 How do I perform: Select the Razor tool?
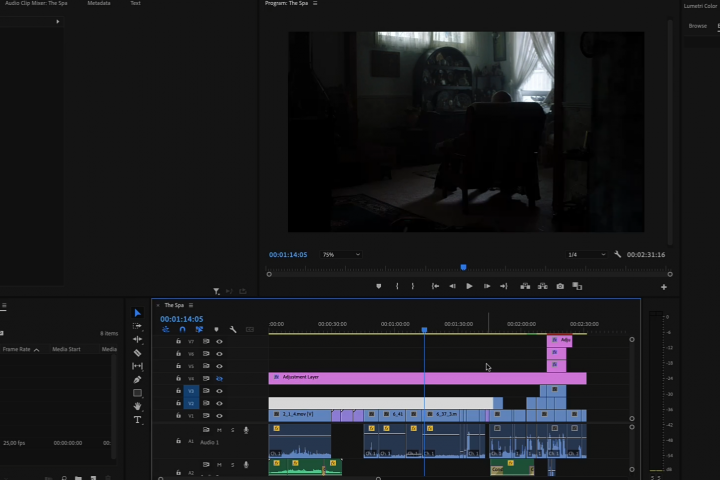point(137,353)
